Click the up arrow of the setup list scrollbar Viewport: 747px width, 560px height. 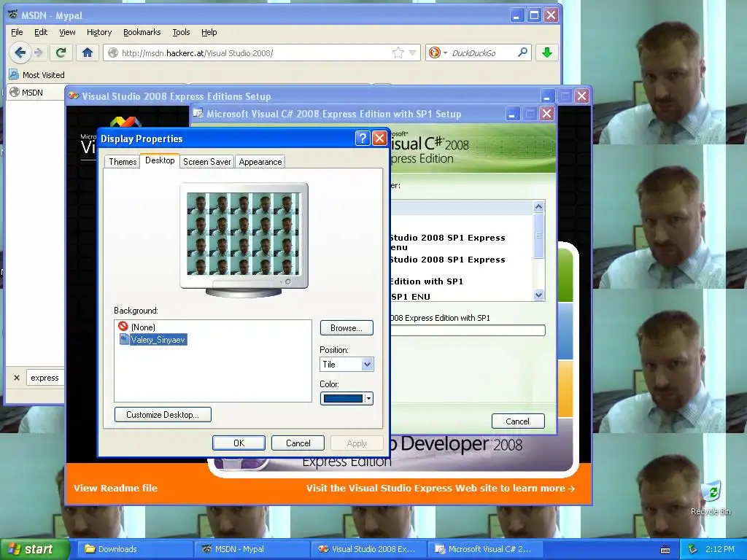[539, 206]
